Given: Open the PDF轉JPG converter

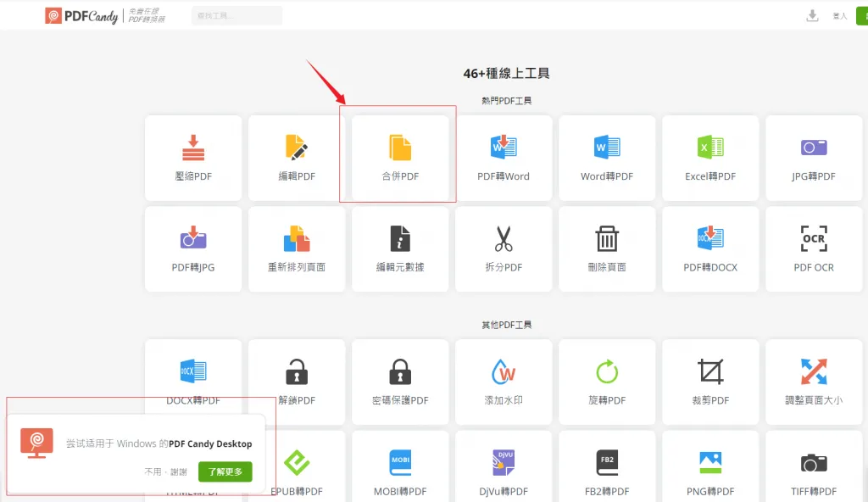Looking at the screenshot, I should [x=193, y=249].
